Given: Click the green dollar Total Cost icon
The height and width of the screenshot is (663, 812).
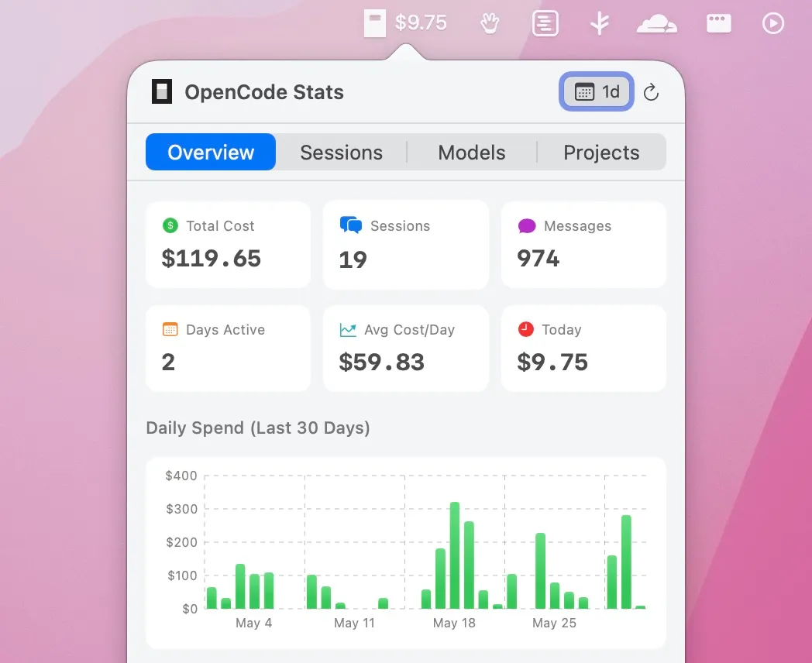Looking at the screenshot, I should coord(170,225).
